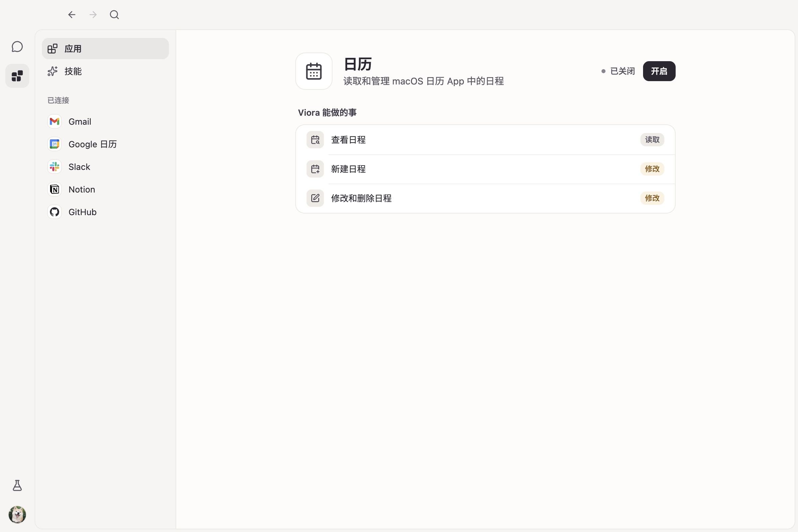Select the 查看日程 row text

(x=348, y=140)
